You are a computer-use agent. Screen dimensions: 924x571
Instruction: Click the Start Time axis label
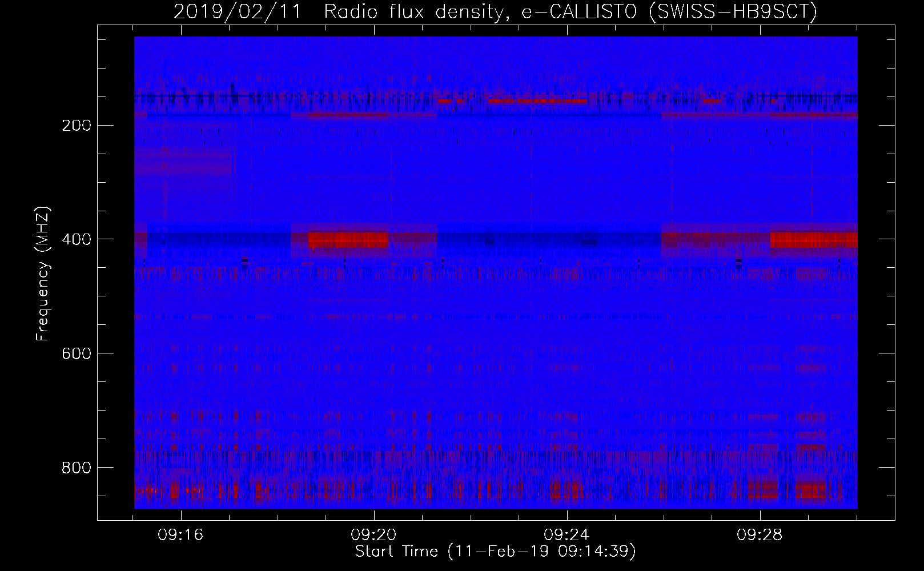(495, 552)
